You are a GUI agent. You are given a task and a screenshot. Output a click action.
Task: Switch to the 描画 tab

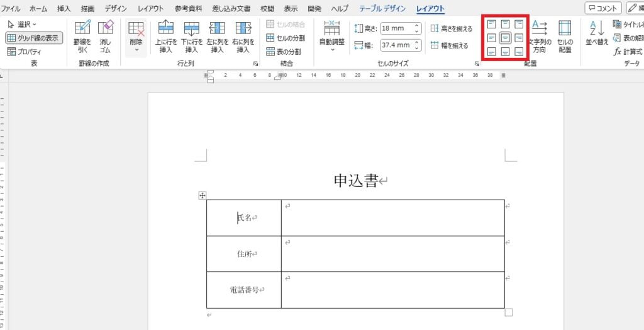[x=87, y=9]
